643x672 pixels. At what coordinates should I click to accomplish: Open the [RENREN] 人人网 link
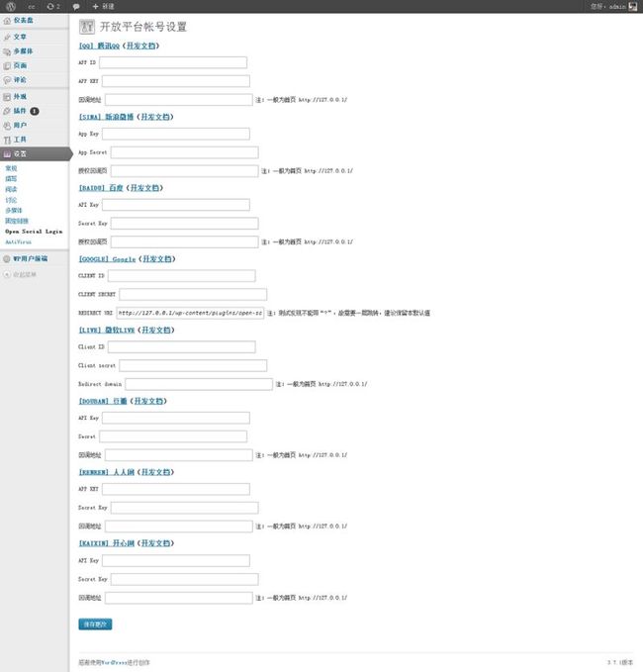(107, 473)
